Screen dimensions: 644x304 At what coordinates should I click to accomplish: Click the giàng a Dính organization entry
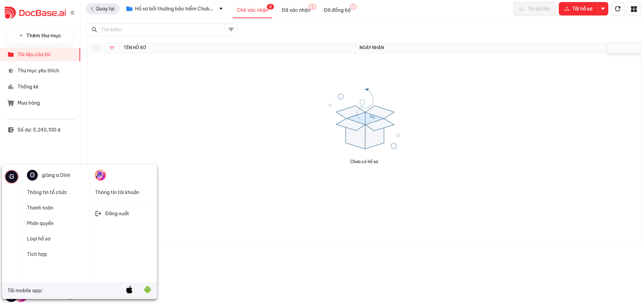click(x=49, y=175)
